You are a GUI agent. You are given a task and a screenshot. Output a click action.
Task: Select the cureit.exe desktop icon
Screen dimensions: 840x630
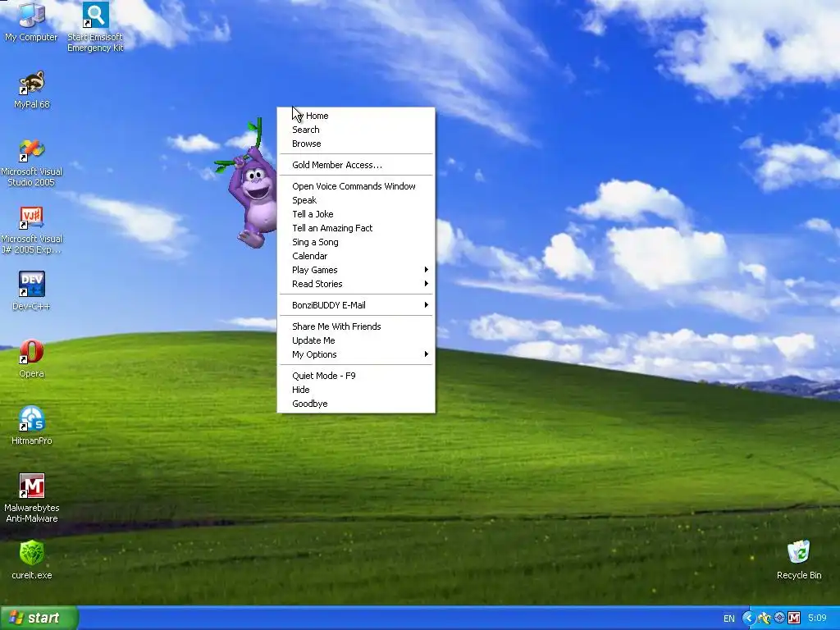coord(32,559)
